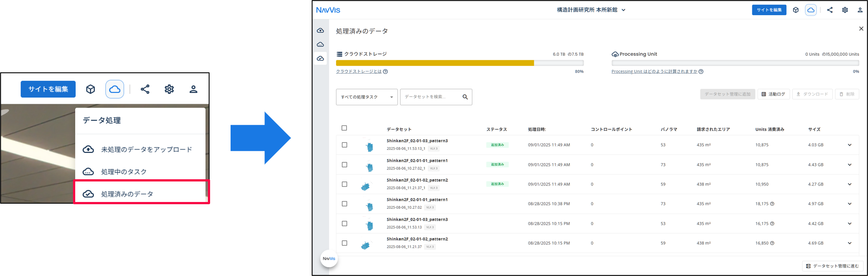Toggle the select-all checkbox in table header
This screenshot has width=868, height=276.
click(x=344, y=128)
